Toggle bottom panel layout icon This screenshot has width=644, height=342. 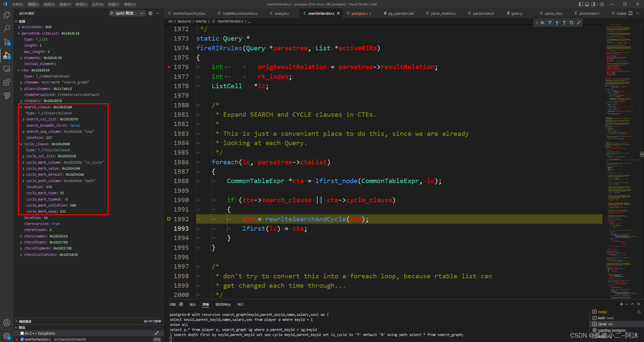[587, 4]
